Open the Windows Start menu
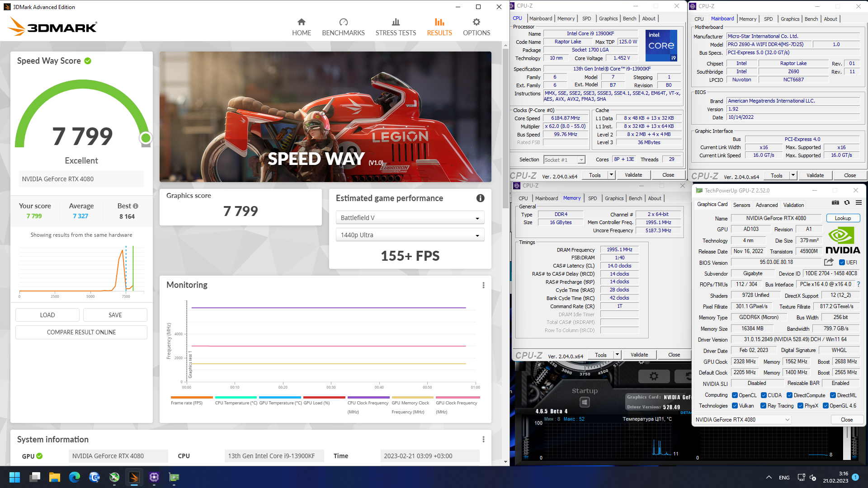The height and width of the screenshot is (488, 868). point(14,477)
